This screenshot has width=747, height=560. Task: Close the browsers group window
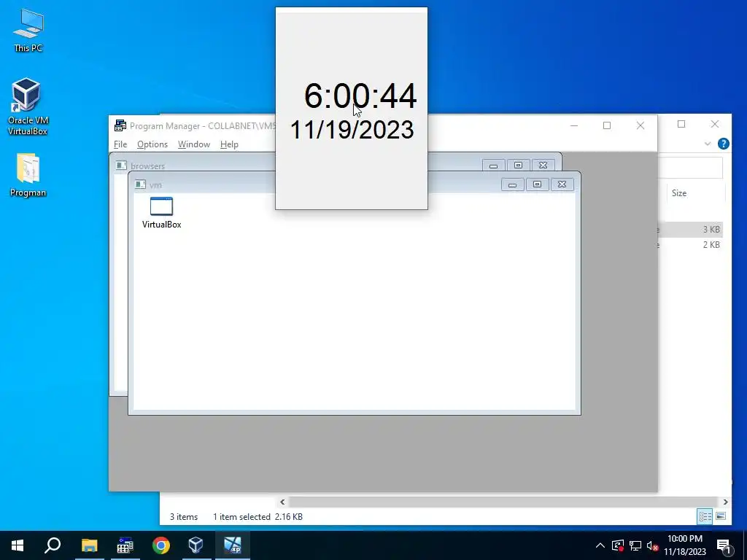tap(543, 166)
